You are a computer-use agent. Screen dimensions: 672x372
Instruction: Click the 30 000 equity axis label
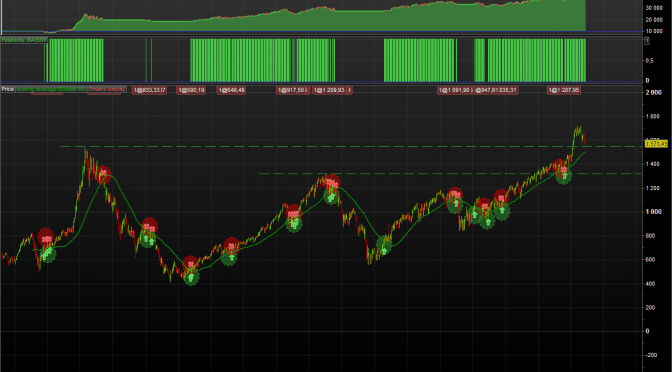click(x=654, y=8)
